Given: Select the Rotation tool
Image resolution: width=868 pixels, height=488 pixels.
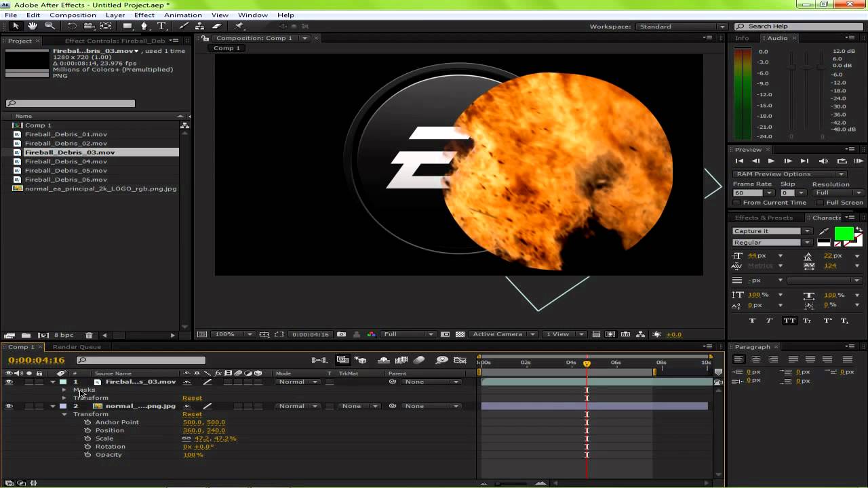Looking at the screenshot, I should point(72,26).
